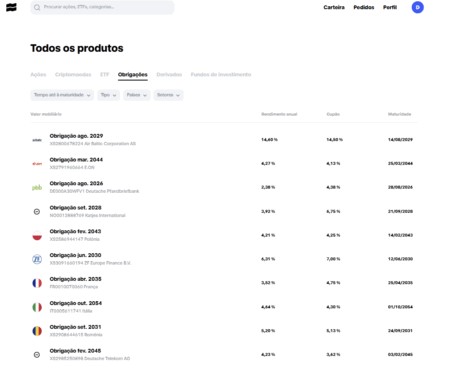This screenshot has width=463, height=368.
Task: Open the Pedidos page
Action: click(x=364, y=7)
